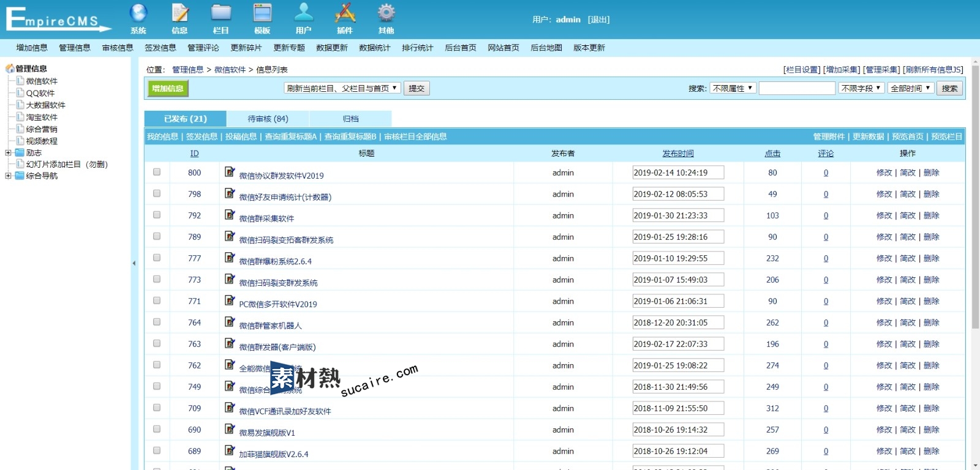
Task: Click the vertical scrollbar of the list
Action: (x=975, y=196)
